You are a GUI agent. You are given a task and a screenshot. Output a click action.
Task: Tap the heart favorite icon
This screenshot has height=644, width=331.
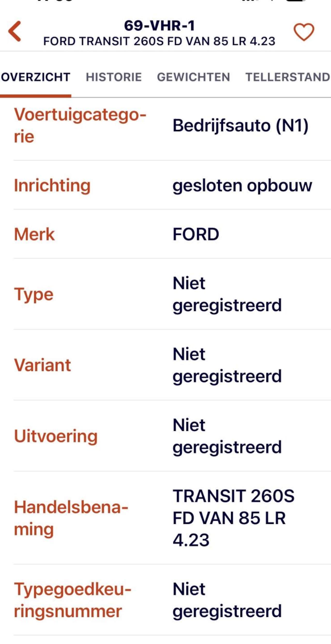pos(304,32)
